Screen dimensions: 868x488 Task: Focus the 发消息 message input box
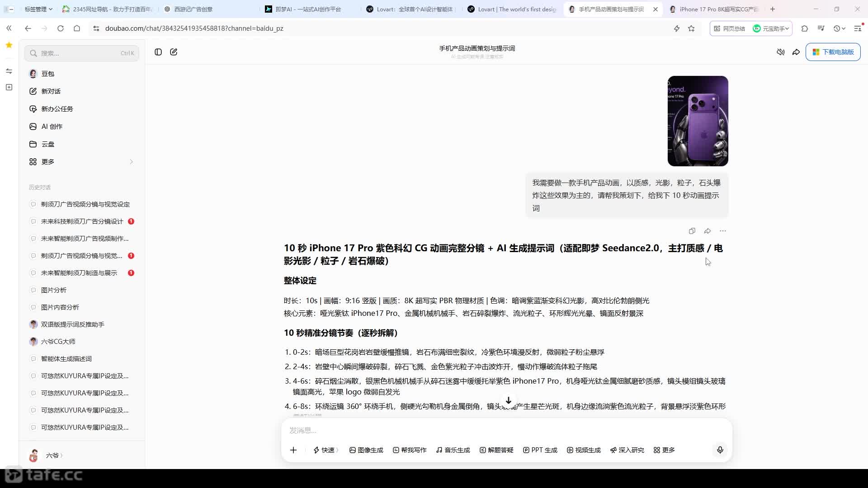[x=506, y=430]
